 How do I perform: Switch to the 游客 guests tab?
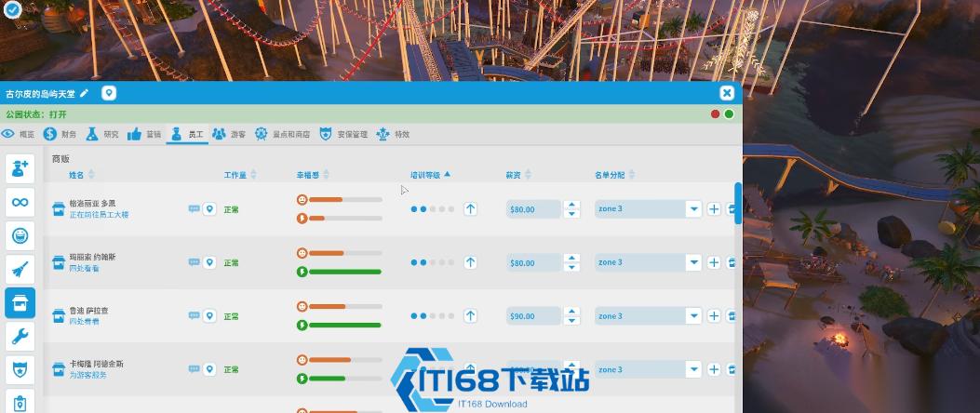[229, 134]
